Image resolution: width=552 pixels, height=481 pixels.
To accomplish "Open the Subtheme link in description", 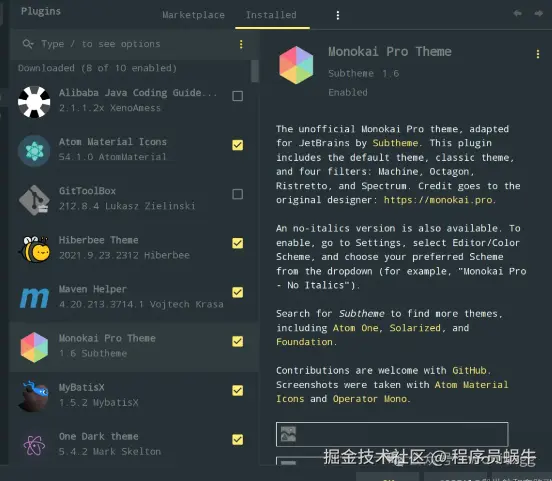I will click(395, 143).
